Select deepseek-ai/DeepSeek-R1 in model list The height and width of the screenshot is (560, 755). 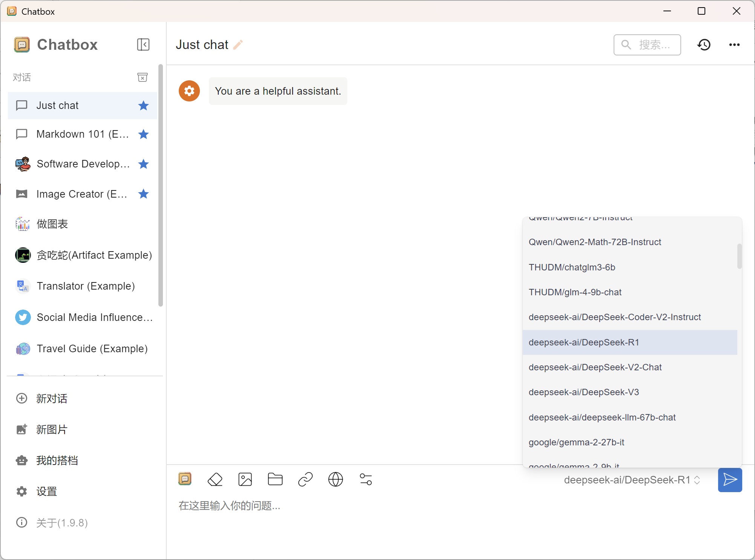(x=630, y=342)
